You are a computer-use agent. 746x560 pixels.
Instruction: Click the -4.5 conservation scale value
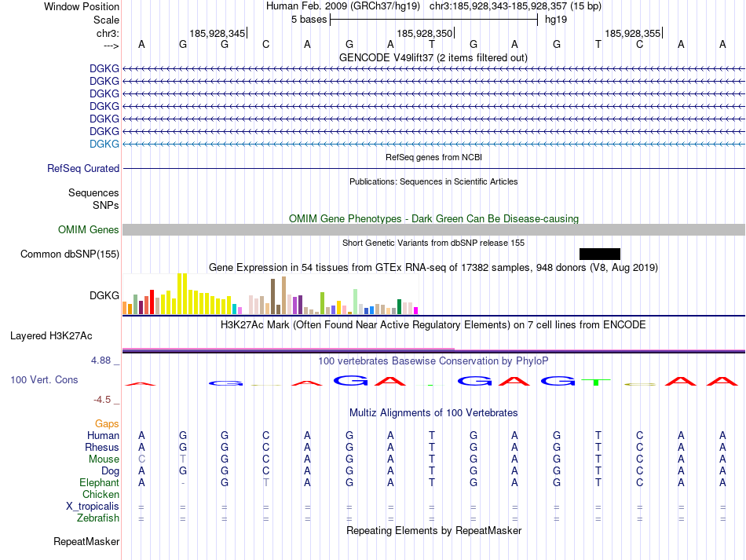click(102, 400)
